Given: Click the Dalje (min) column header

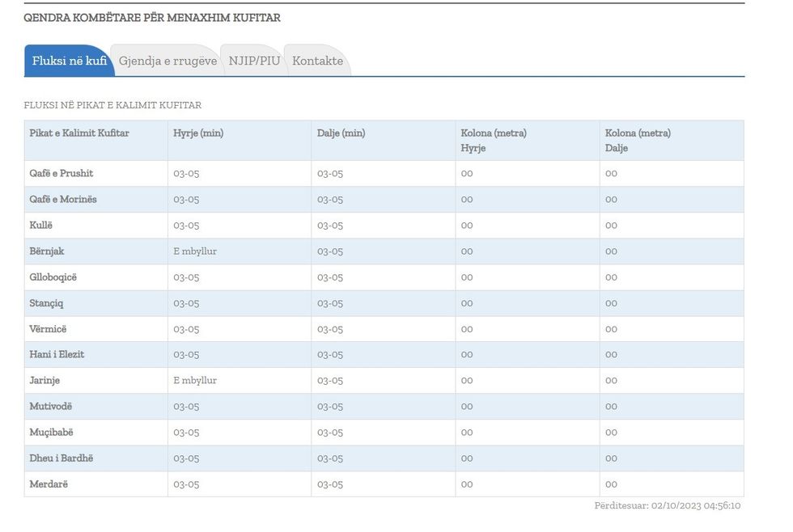Looking at the screenshot, I should [340, 133].
